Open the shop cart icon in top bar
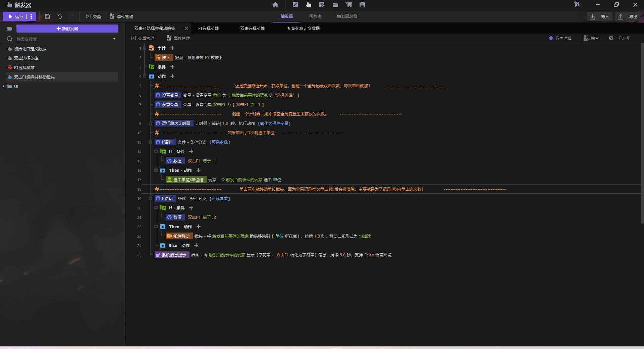Image resolution: width=644 pixels, height=349 pixels. pyautogui.click(x=349, y=5)
